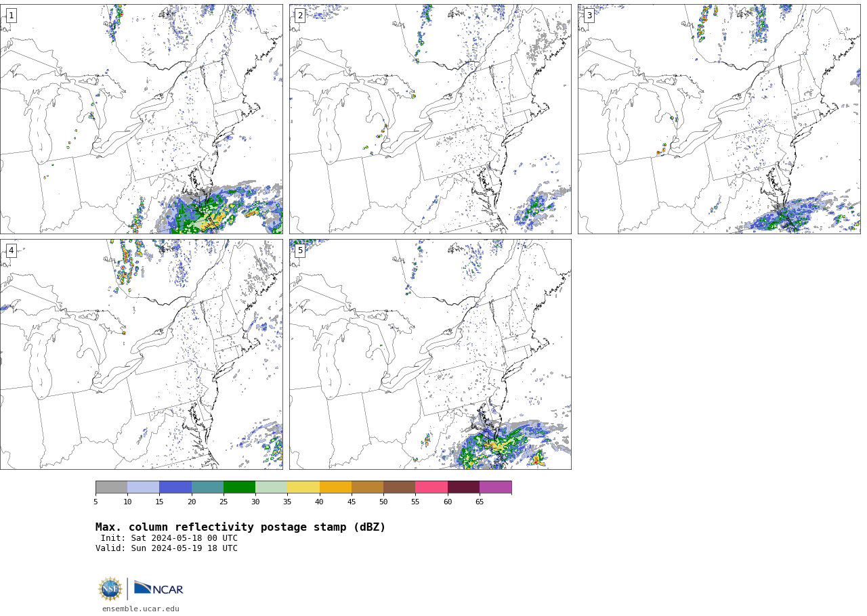
Task: Click the maroon 60-65 dBZ swatch
Action: [x=463, y=487]
